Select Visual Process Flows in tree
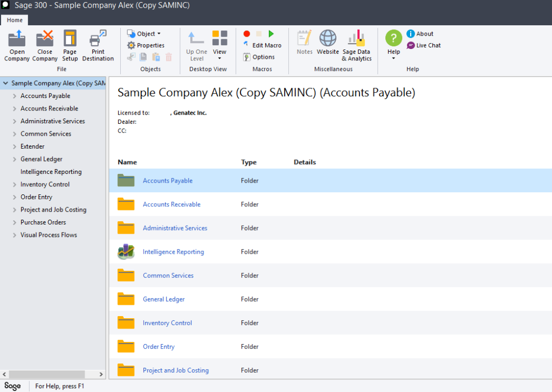552x392 pixels. tap(49, 235)
